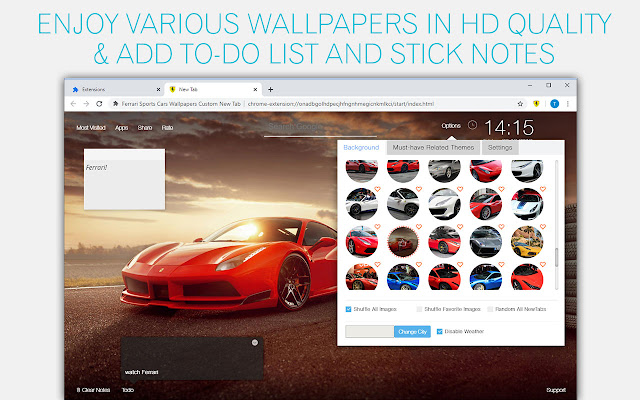
Task: Reload the page with the refresh icon
Action: tap(99, 104)
